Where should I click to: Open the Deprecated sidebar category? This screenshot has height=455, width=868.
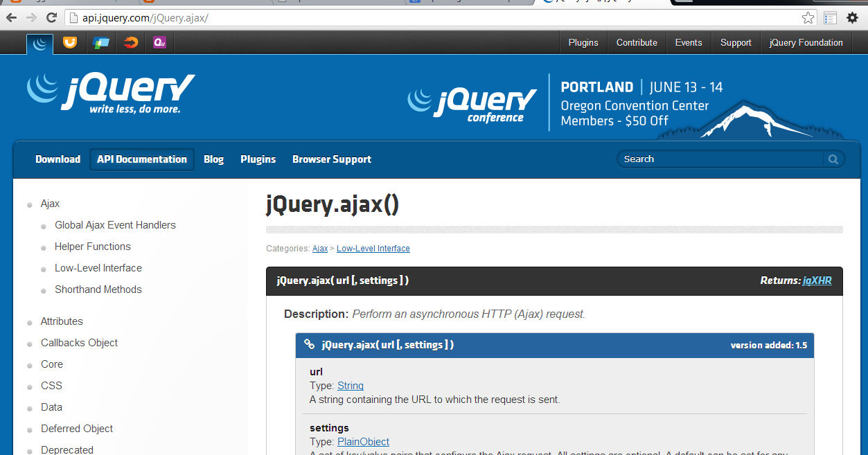coord(67,449)
